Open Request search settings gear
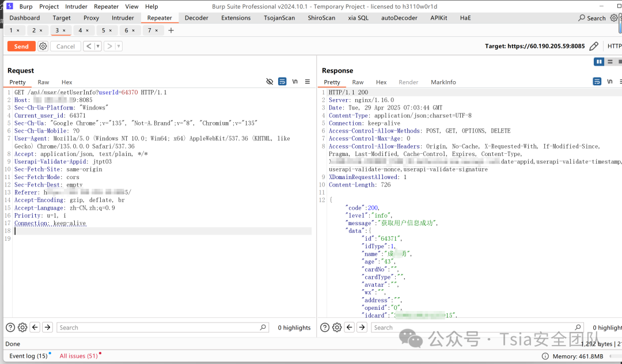Screen dimensions: 622x364 22,327
